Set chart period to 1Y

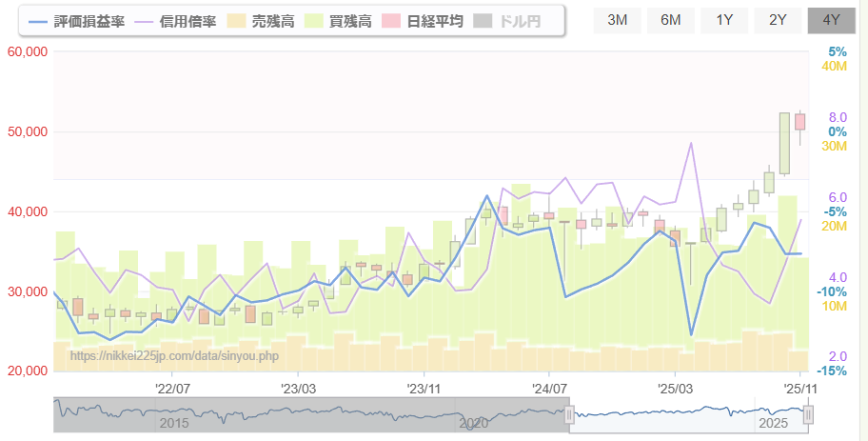click(724, 20)
